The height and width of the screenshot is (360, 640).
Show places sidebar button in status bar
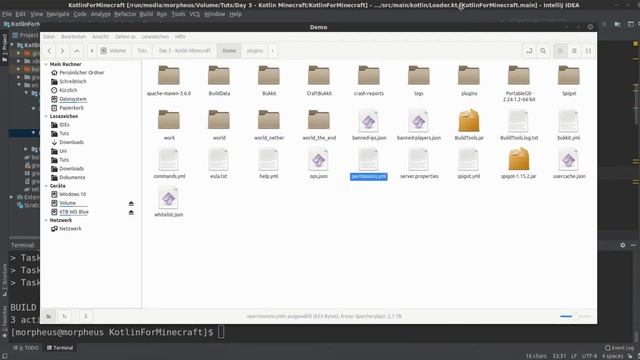(x=49, y=316)
